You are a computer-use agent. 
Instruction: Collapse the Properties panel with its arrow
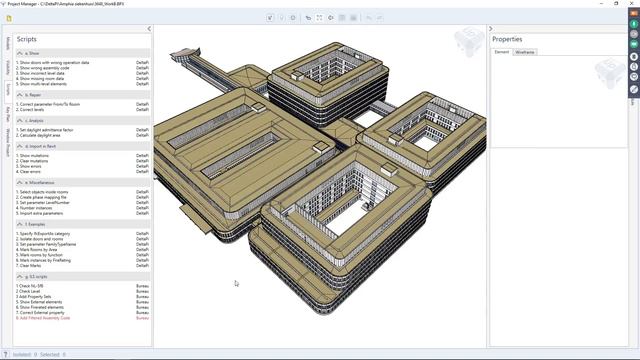coord(491,29)
